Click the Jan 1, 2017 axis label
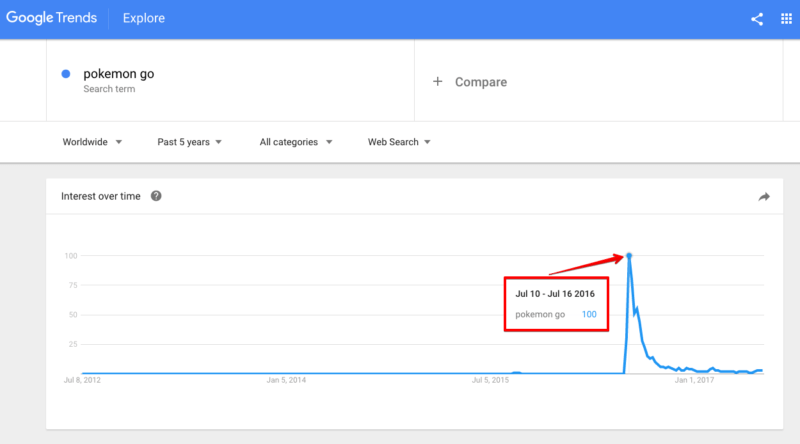The width and height of the screenshot is (800, 444). [694, 380]
